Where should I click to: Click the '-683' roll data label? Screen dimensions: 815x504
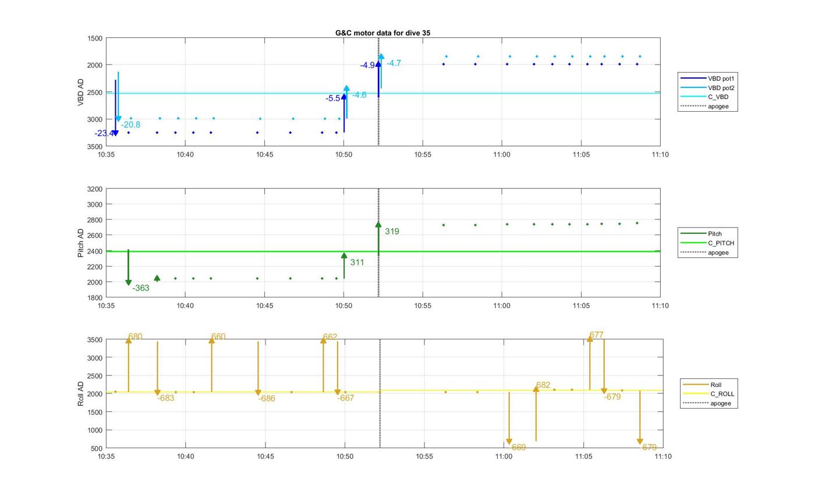(x=165, y=399)
